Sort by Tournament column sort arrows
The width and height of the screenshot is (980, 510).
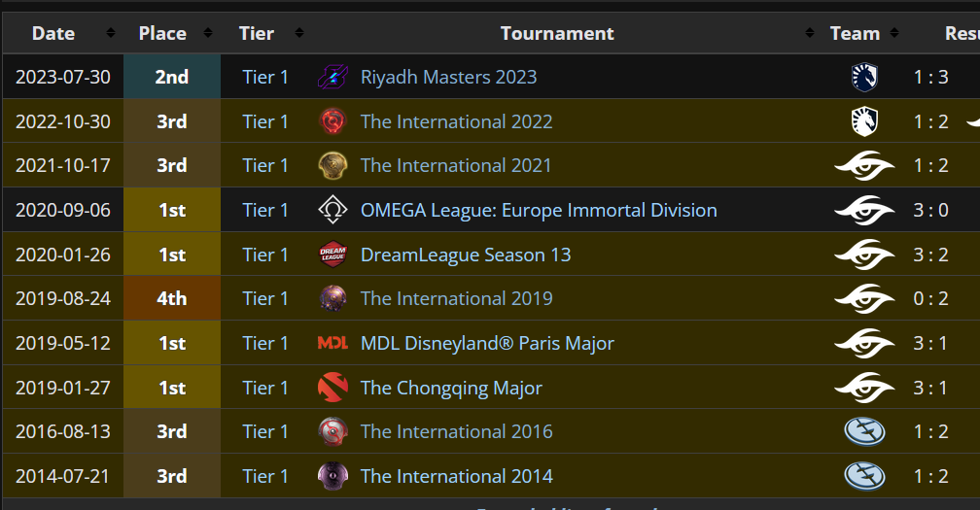click(810, 33)
